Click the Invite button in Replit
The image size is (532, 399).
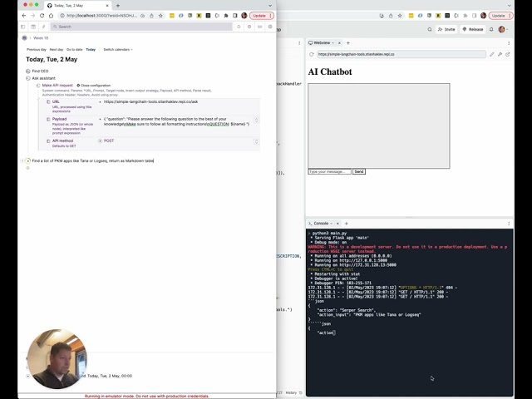point(446,30)
